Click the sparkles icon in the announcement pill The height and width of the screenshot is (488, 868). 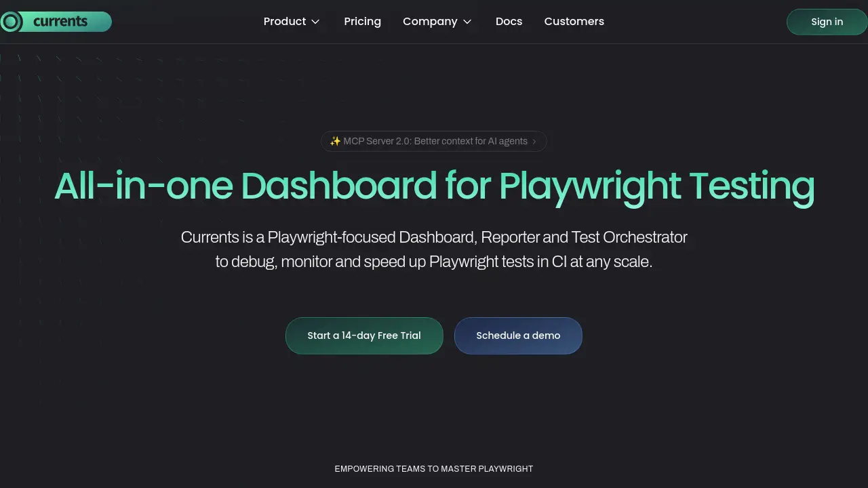coord(335,141)
